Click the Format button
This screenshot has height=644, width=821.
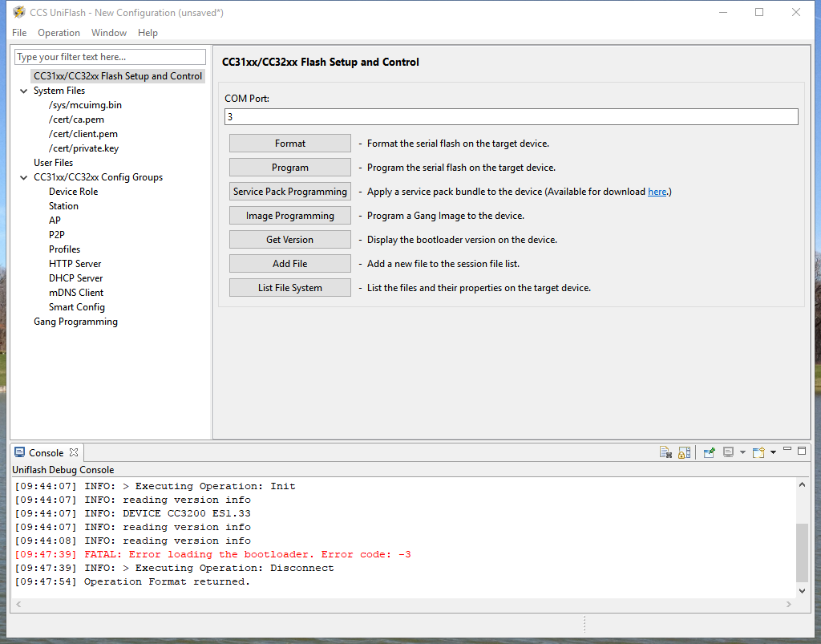(290, 144)
